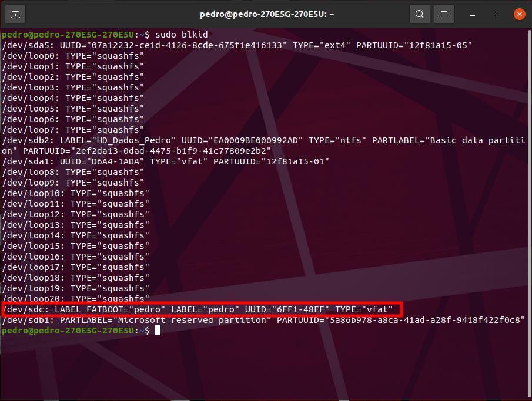The width and height of the screenshot is (532, 401).
Task: Click the /dev/sda5 device entry
Action: coord(22,45)
